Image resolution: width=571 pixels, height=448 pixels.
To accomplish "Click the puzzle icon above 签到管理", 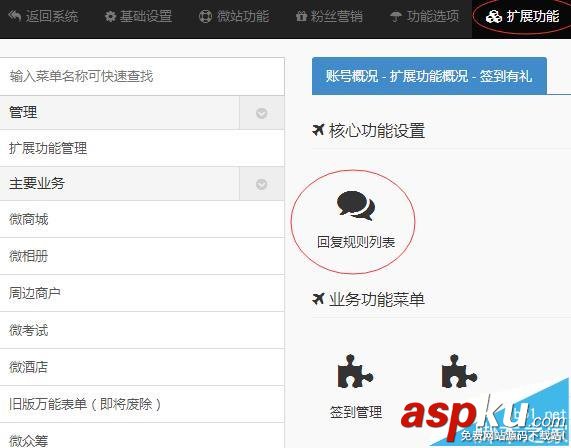I will point(355,372).
